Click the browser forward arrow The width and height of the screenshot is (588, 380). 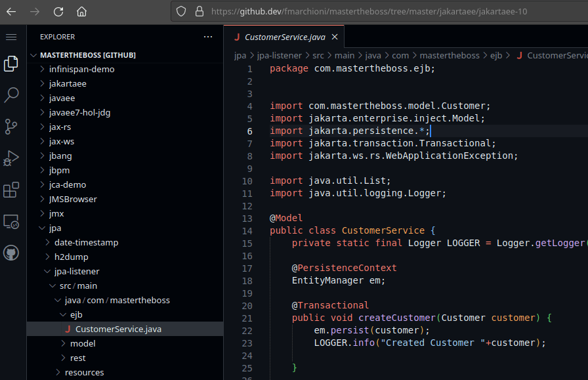pyautogui.click(x=35, y=12)
